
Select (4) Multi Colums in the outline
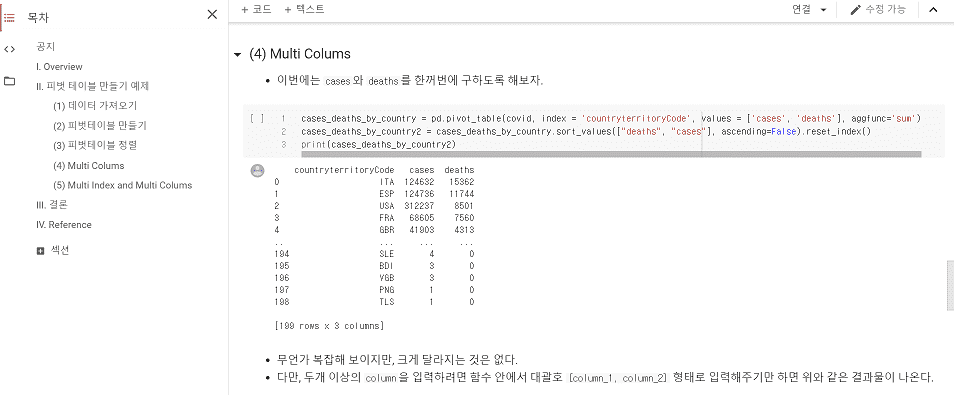click(x=88, y=166)
